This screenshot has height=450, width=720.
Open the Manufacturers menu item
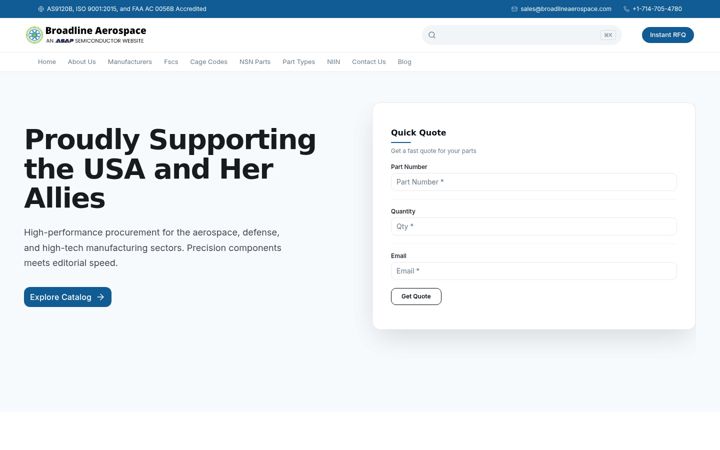[x=129, y=62]
